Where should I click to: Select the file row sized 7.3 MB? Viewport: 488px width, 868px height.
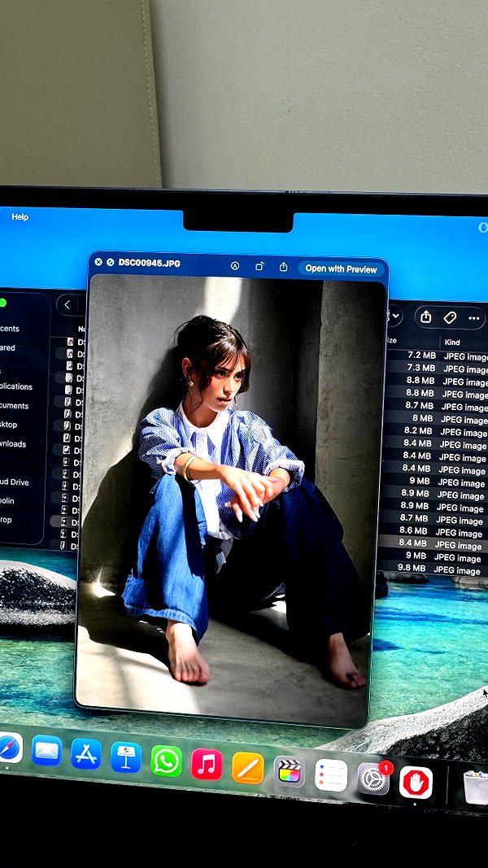(437, 369)
